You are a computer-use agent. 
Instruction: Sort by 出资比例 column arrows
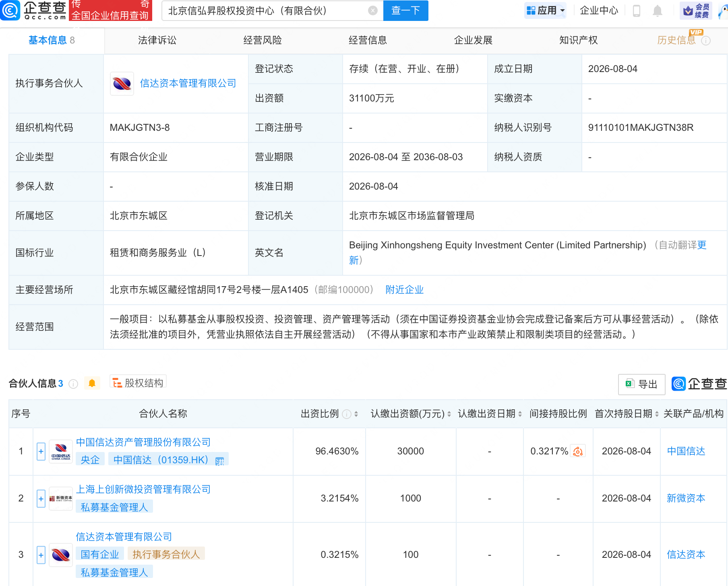356,414
